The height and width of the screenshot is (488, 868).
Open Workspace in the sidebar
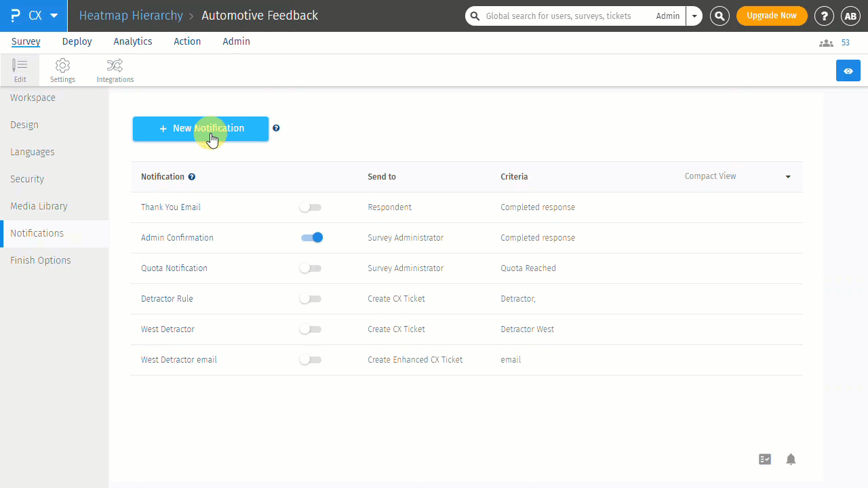pos(33,98)
